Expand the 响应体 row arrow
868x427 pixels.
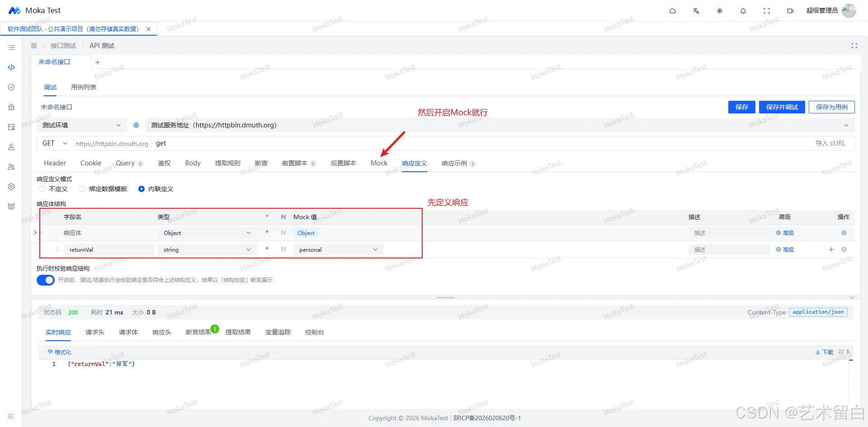point(35,232)
